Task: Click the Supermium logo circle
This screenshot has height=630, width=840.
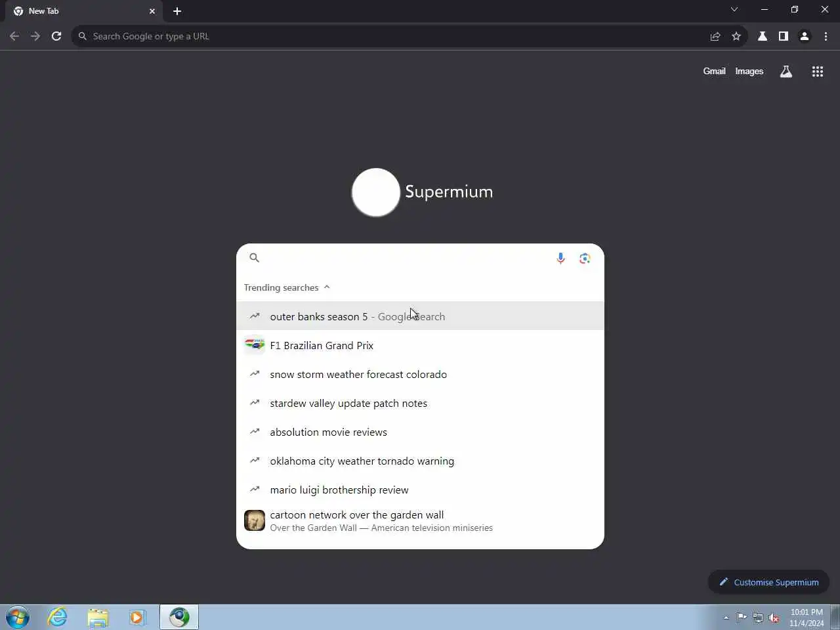Action: pos(375,192)
